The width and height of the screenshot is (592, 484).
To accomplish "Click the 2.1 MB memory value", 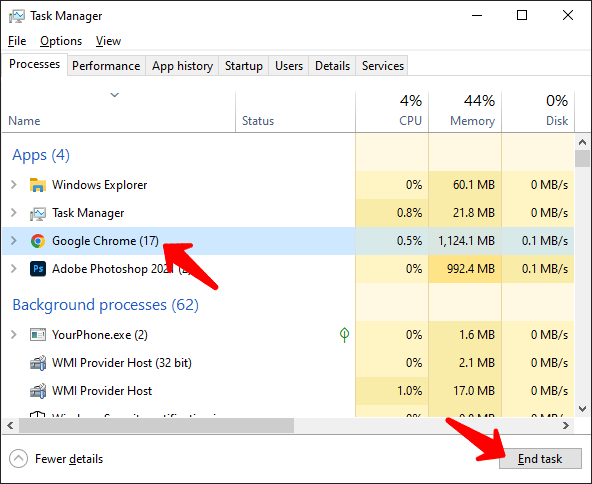I will [476, 363].
